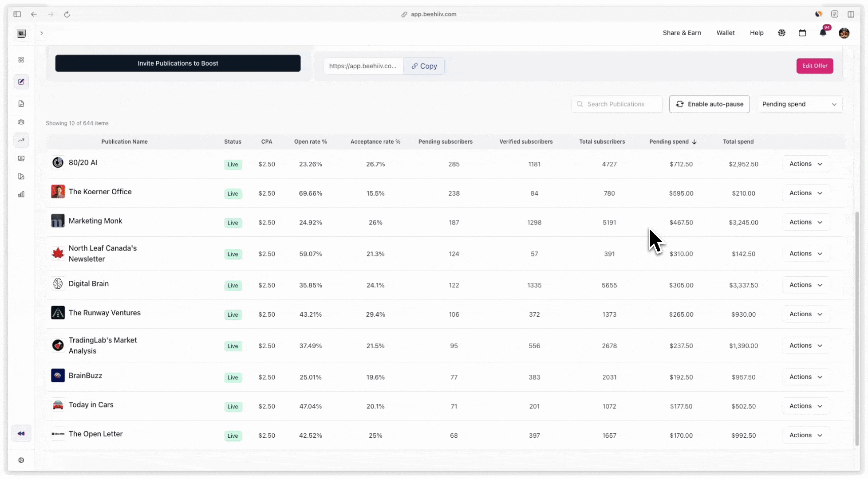The image size is (868, 479).
Task: Click the settings gear at sidebar bottom
Action: tap(21, 460)
